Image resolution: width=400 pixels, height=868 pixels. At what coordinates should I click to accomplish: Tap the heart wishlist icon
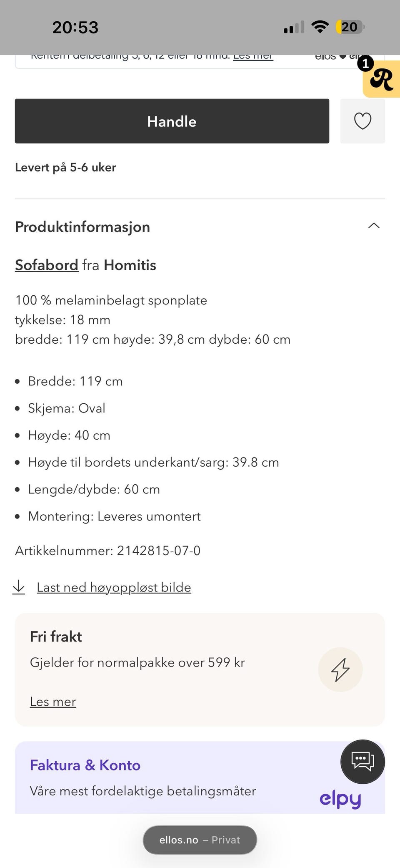pyautogui.click(x=362, y=121)
